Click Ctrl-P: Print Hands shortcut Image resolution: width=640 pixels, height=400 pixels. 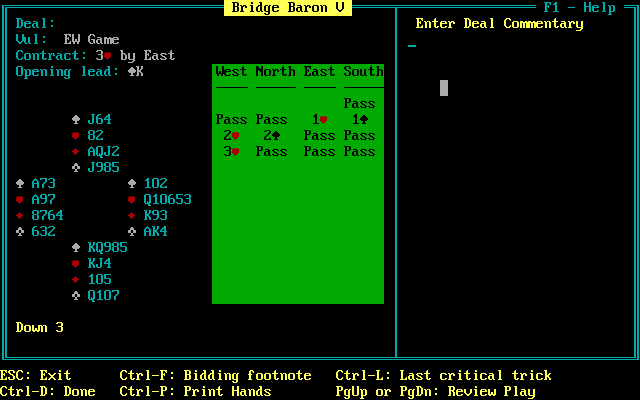tap(196, 391)
